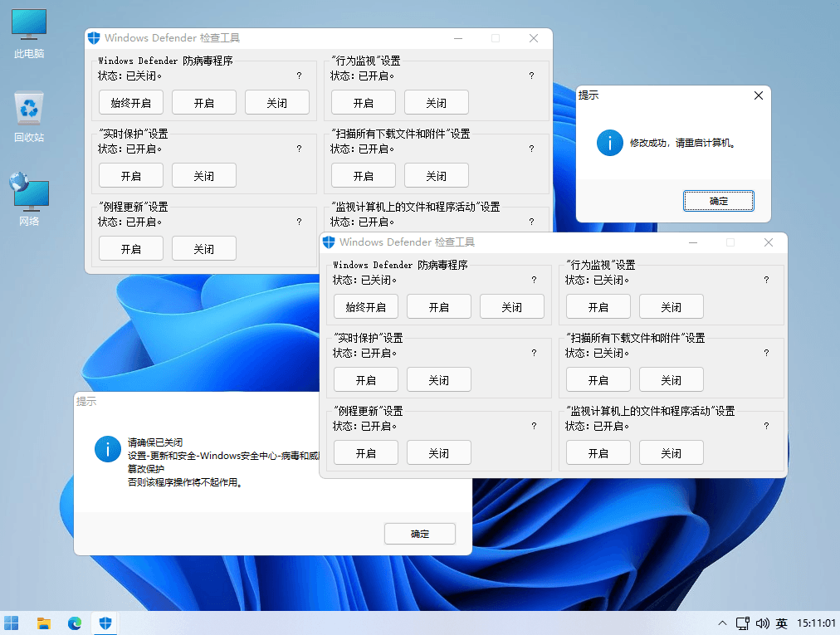Close the 修改成功 prompt dialog
This screenshot has width=840, height=635.
pyautogui.click(x=759, y=95)
